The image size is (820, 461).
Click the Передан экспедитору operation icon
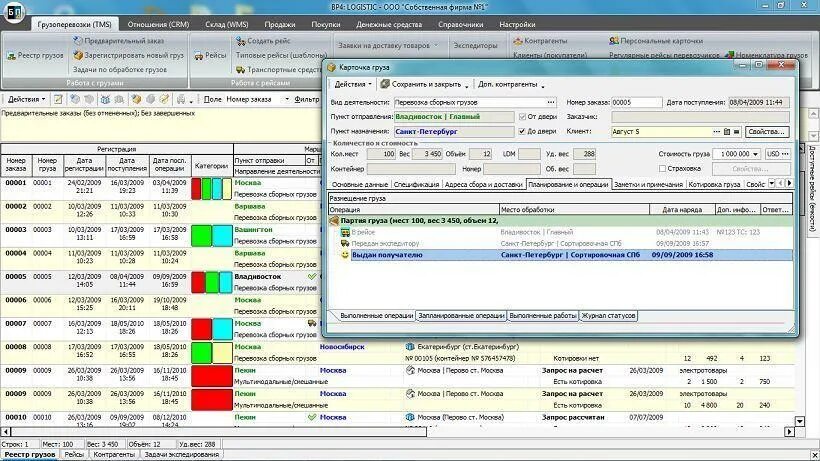[x=345, y=244]
